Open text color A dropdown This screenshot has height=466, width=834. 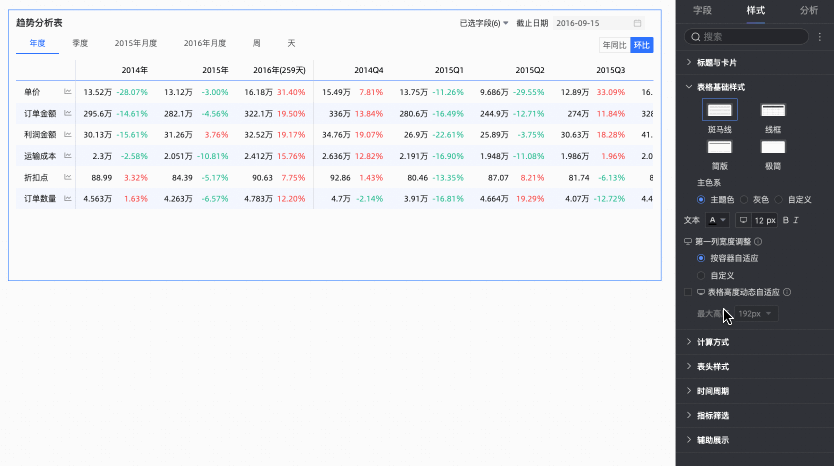(717, 220)
